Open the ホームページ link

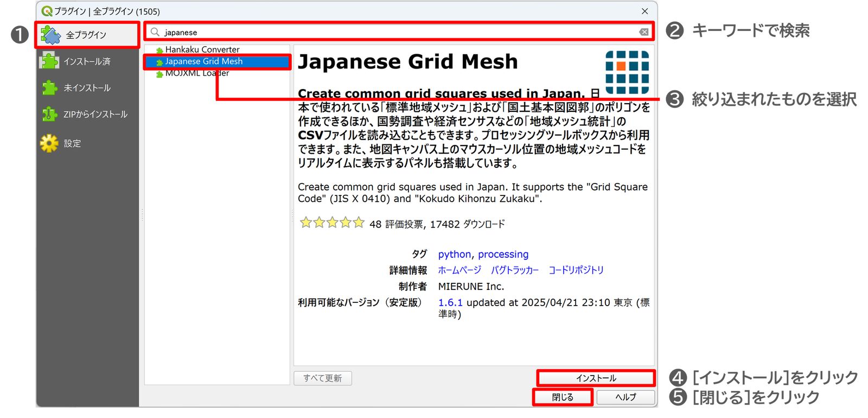pyautogui.click(x=459, y=270)
